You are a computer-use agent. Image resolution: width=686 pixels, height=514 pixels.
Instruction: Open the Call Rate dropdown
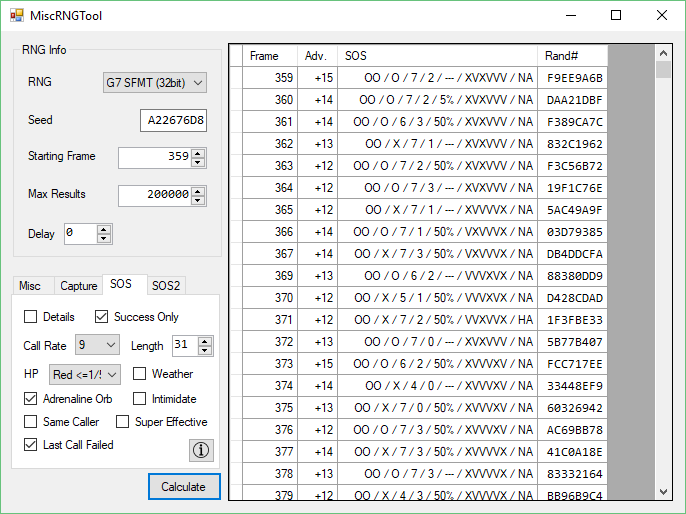(97, 345)
